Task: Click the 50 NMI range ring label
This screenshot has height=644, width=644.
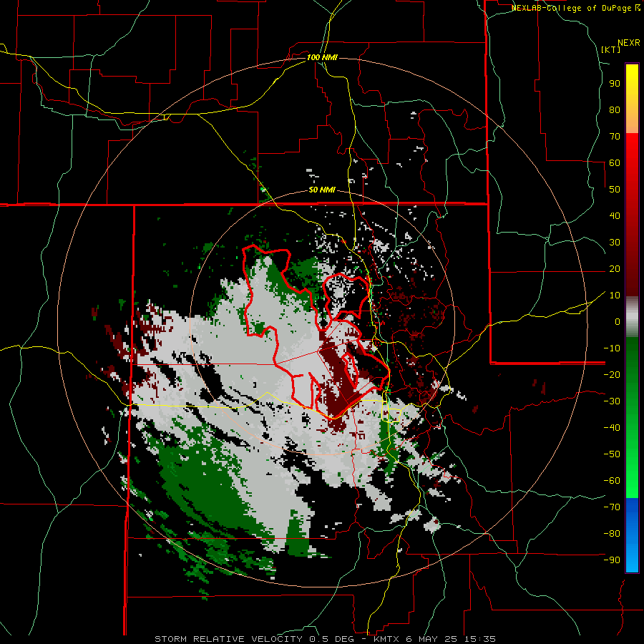Action: click(x=322, y=190)
